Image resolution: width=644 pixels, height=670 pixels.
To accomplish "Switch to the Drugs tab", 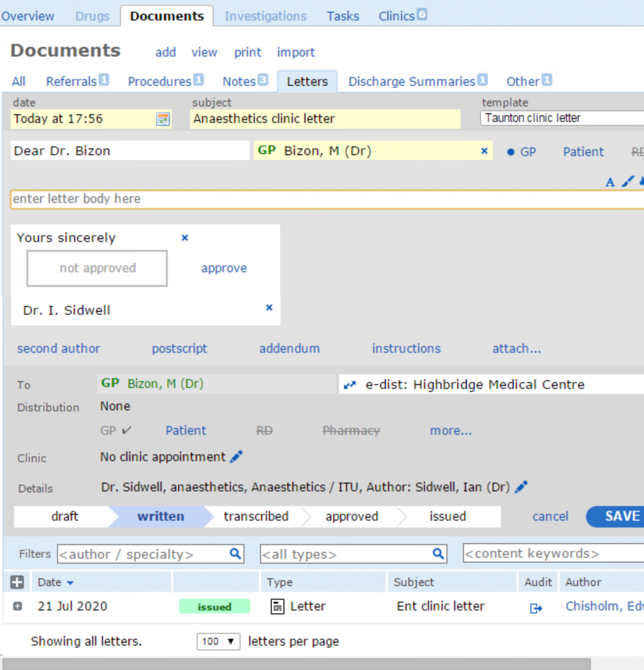I will point(92,16).
